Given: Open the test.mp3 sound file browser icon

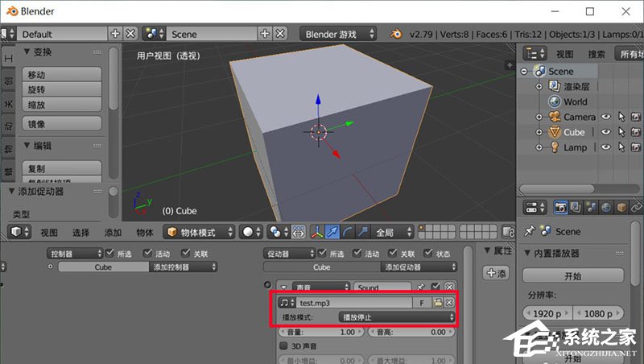Looking at the screenshot, I should 438,303.
